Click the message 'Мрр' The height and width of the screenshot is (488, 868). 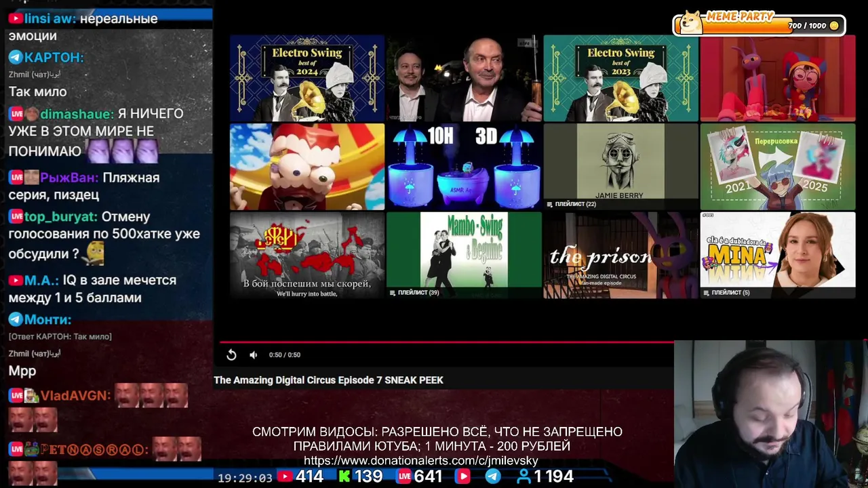(x=22, y=371)
